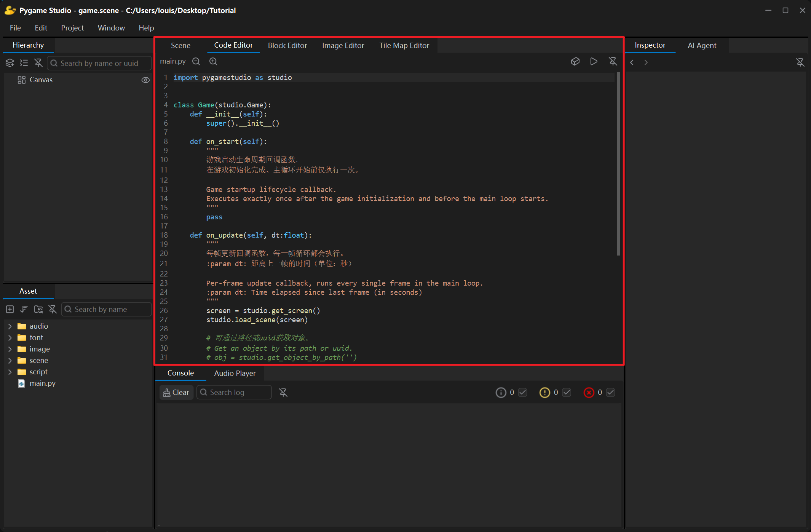Open the AI Agent tab

702,45
